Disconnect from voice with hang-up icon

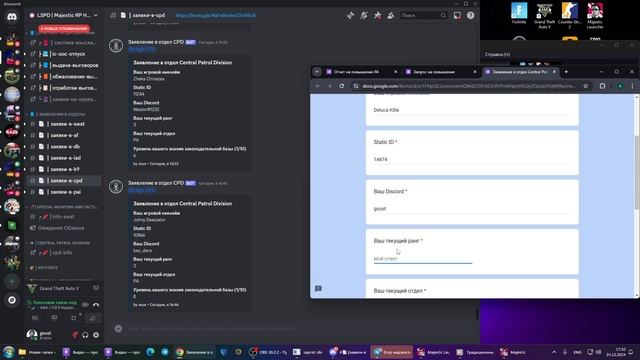coord(96,304)
